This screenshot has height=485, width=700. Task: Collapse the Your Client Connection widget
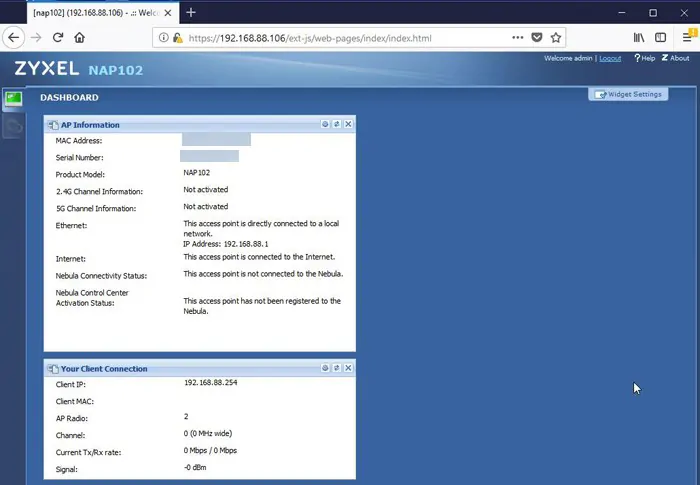pyautogui.click(x=325, y=369)
